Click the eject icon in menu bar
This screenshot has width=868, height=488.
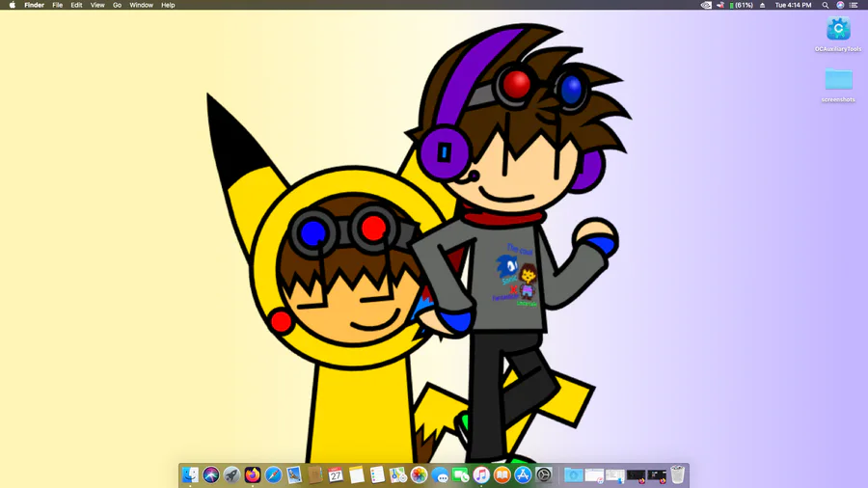click(x=762, y=5)
